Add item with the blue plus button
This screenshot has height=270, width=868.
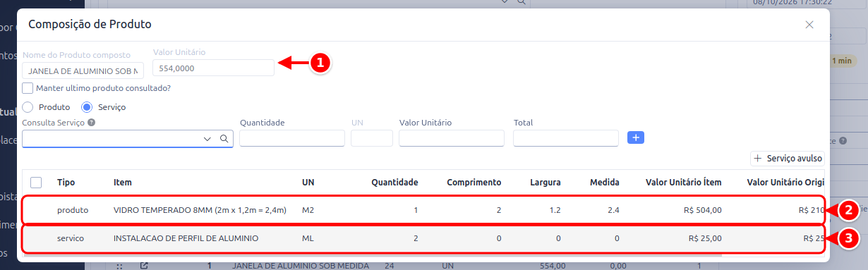636,137
